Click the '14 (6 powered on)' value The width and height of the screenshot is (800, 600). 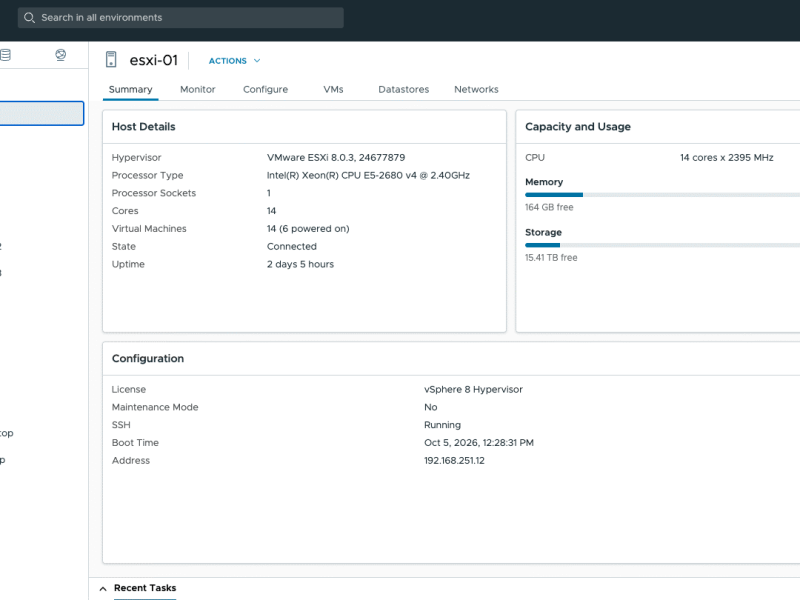[x=308, y=229]
